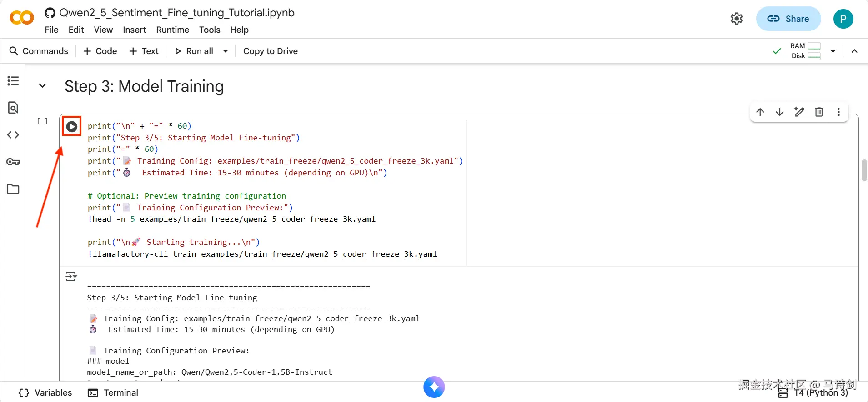The image size is (868, 402).
Task: Delete the cell using trash icon
Action: pyautogui.click(x=819, y=112)
